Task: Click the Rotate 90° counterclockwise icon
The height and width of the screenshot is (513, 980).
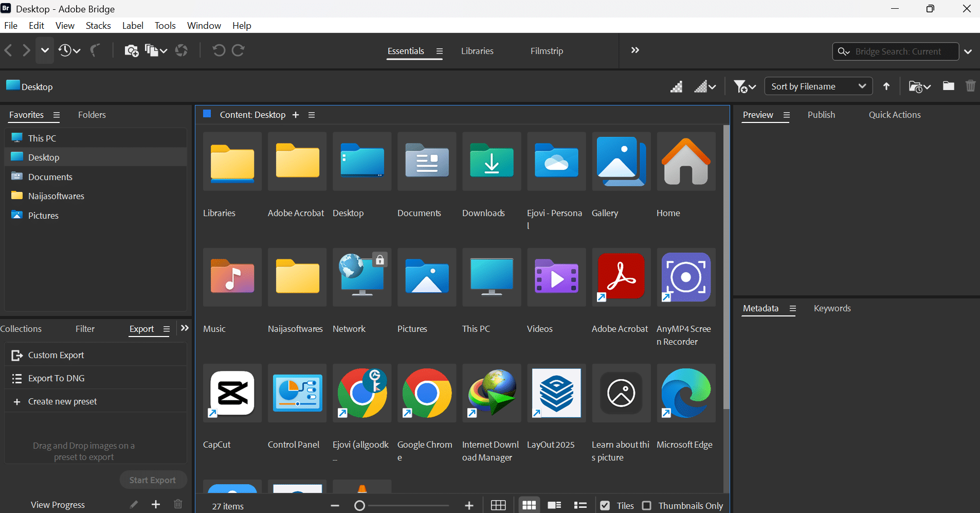Action: 219,50
